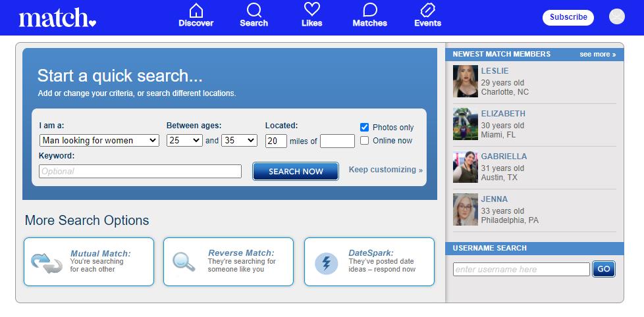Image resolution: width=644 pixels, height=317 pixels.
Task: Click the 'NEWEST MATCH MEMBERS' header
Action: click(502, 54)
